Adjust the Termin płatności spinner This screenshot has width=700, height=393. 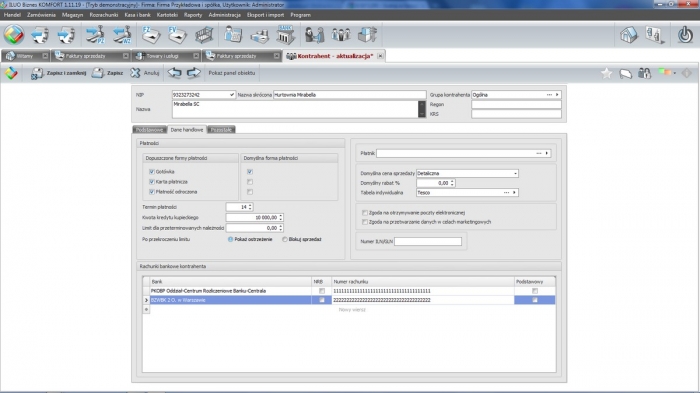click(250, 207)
